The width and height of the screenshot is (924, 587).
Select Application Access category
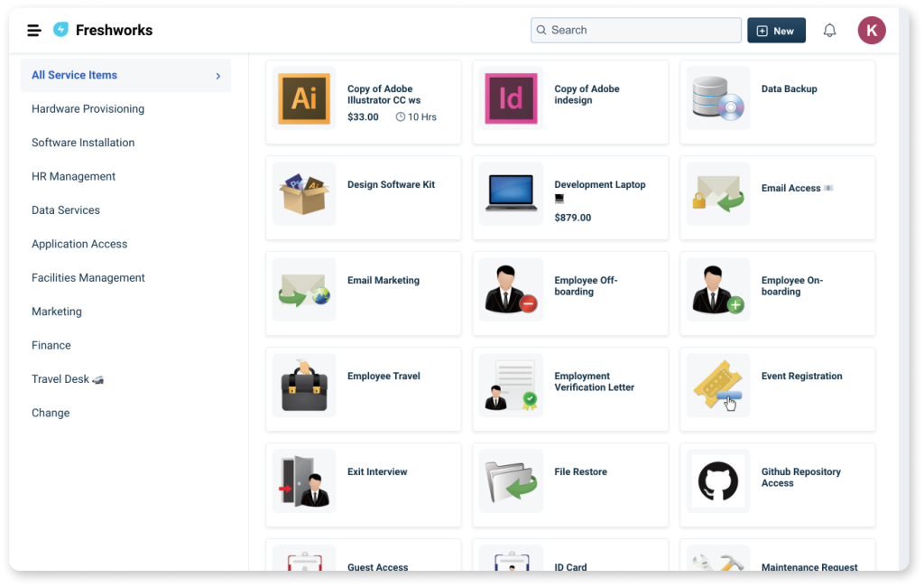(79, 244)
